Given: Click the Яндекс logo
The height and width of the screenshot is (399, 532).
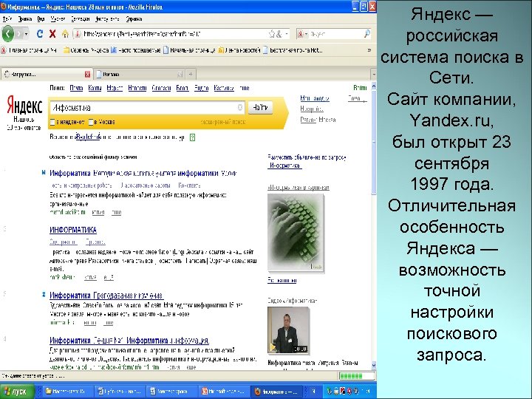Looking at the screenshot, I should pyautogui.click(x=25, y=106).
